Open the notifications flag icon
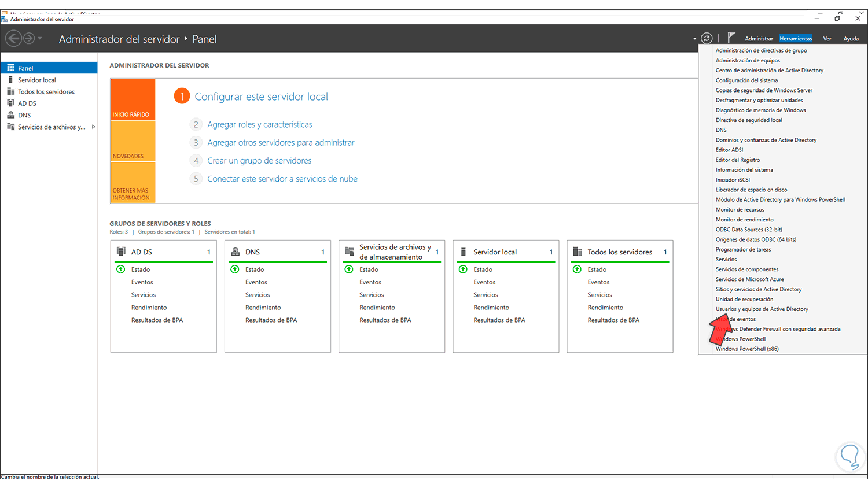 coord(731,38)
